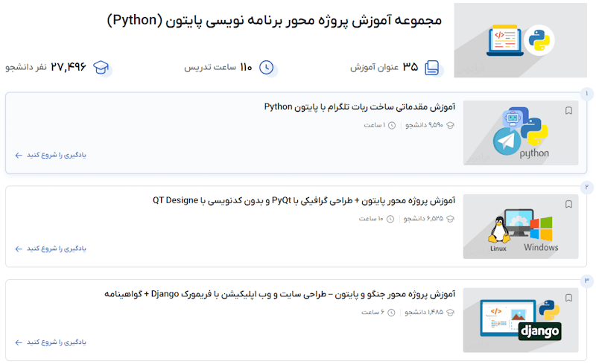
Task: Toggle bookmark on the PyQt course
Action: coord(569,205)
